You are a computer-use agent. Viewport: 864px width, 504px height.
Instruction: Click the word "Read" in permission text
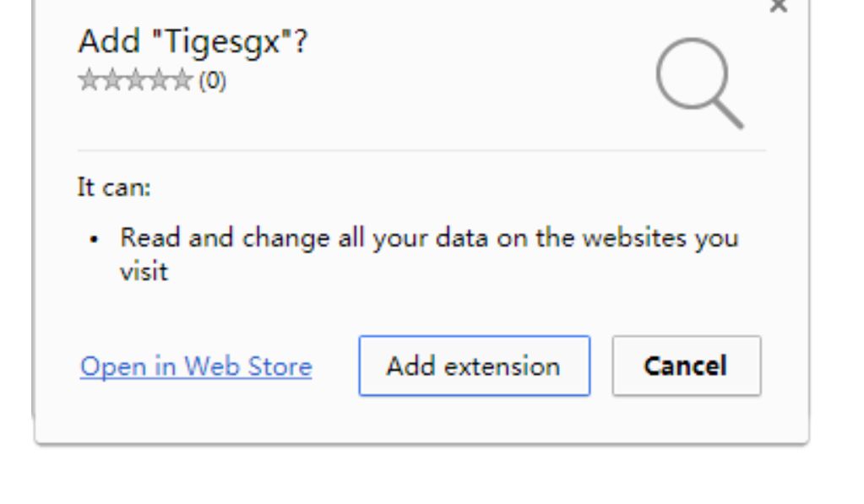coord(150,238)
